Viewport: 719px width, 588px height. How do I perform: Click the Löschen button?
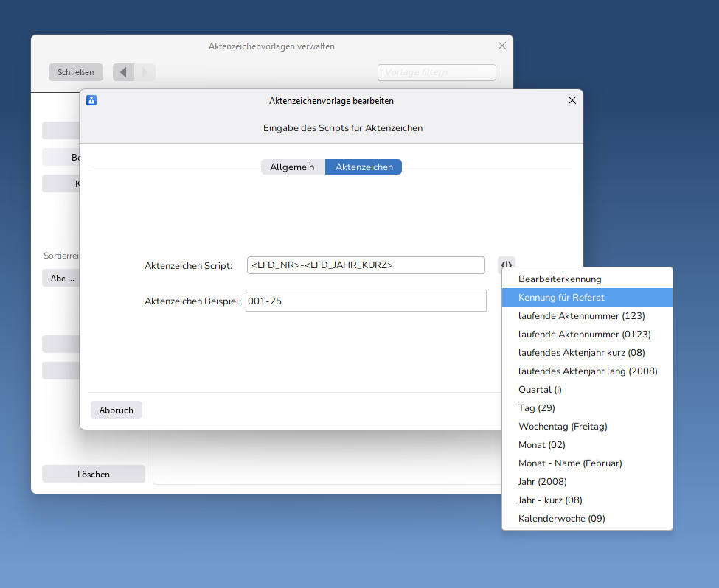(x=94, y=475)
